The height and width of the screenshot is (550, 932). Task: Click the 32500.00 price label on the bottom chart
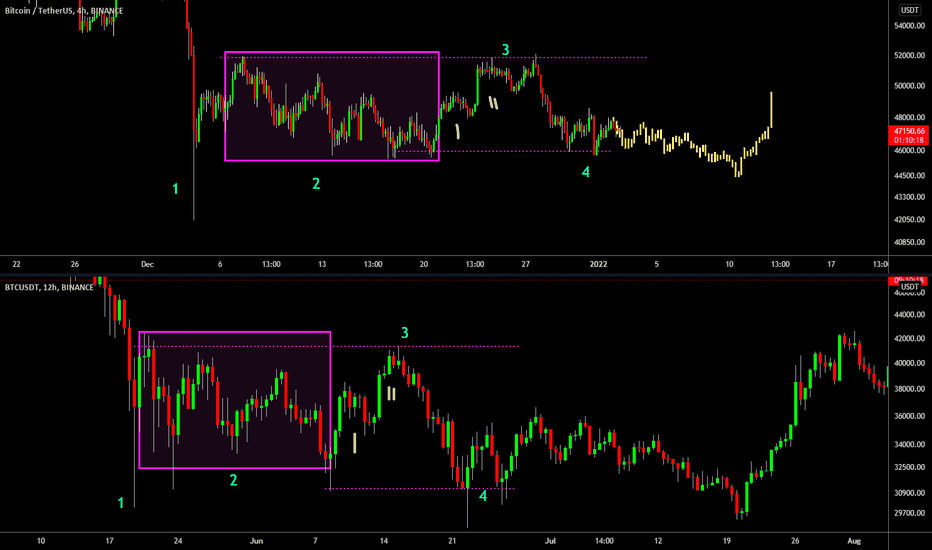909,467
